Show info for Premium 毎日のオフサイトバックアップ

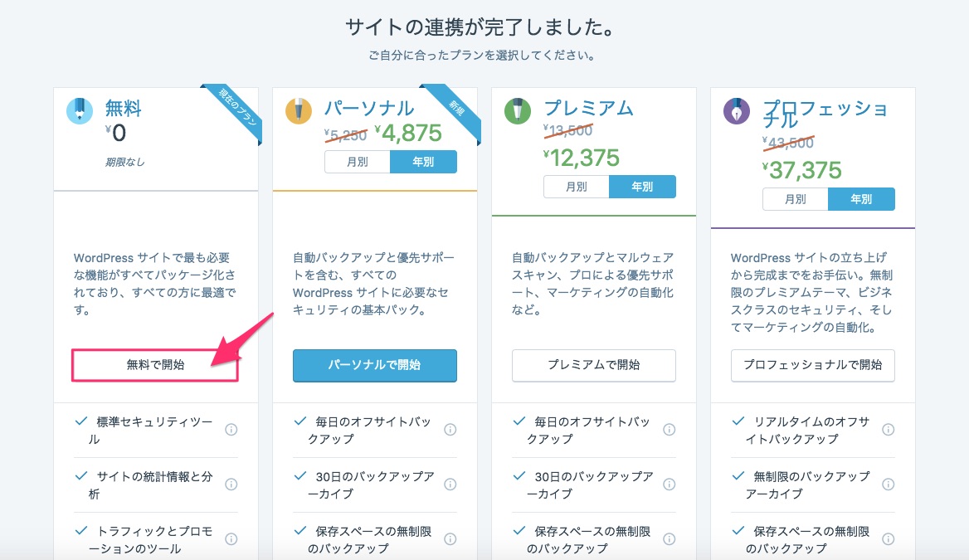click(x=670, y=430)
